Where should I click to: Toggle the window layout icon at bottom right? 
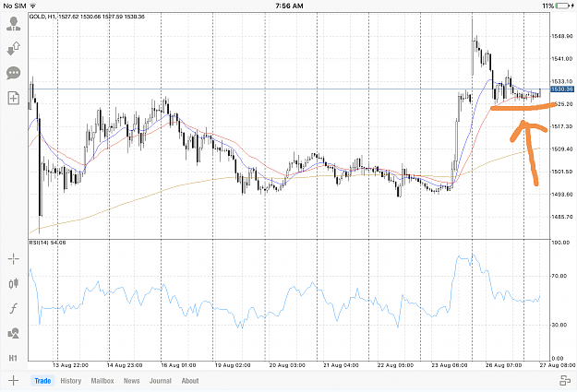(x=565, y=381)
